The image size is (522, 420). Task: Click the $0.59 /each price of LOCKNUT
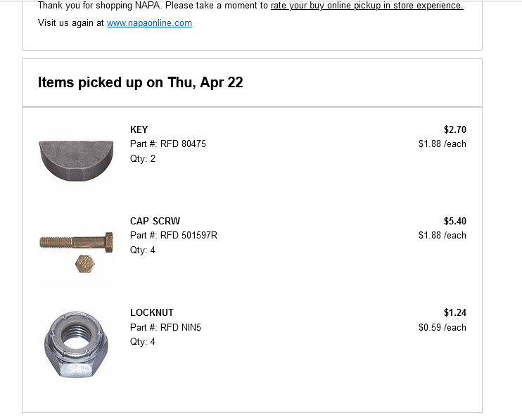(x=442, y=327)
